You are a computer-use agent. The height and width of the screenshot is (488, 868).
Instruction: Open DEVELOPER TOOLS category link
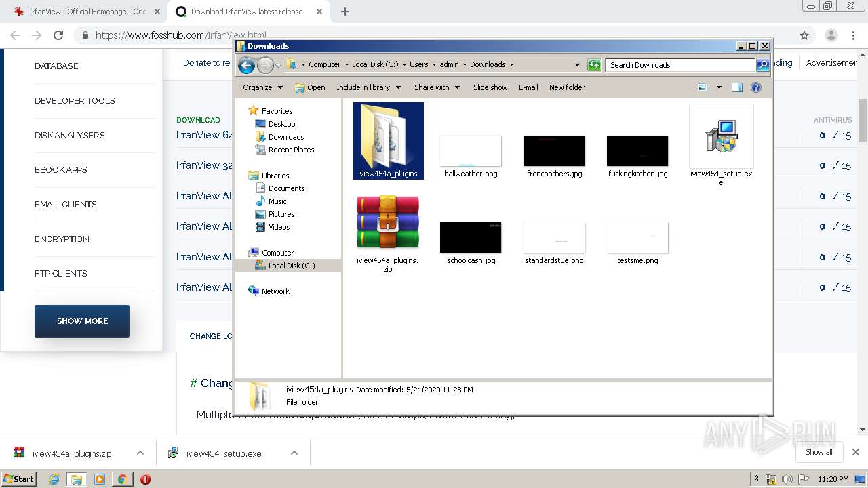pos(75,101)
